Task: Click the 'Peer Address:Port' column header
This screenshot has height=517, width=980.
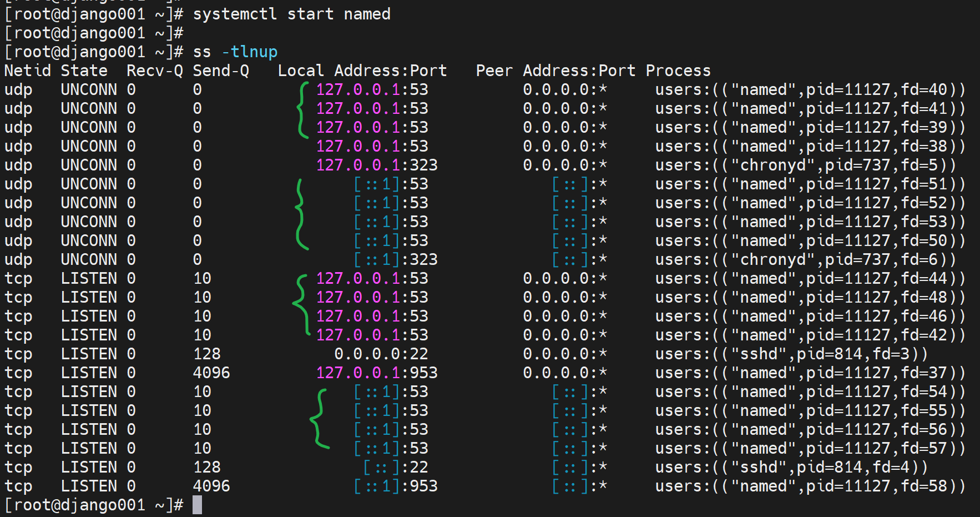Action: [555, 71]
